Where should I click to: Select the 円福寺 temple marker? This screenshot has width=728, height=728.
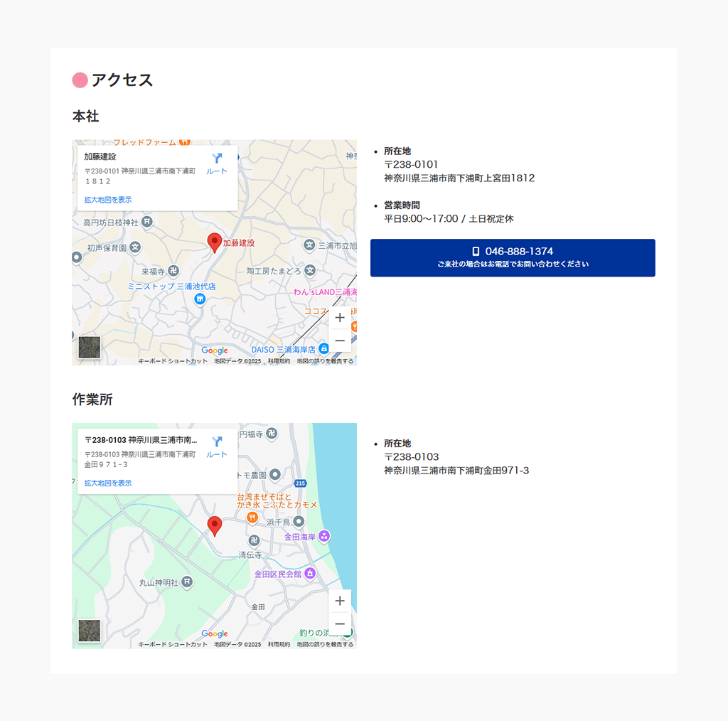tap(272, 433)
